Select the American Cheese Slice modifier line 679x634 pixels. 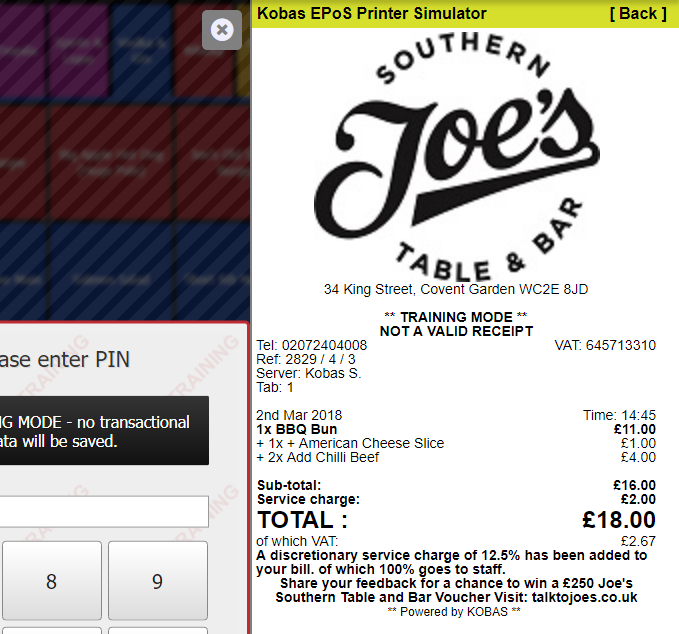click(456, 443)
